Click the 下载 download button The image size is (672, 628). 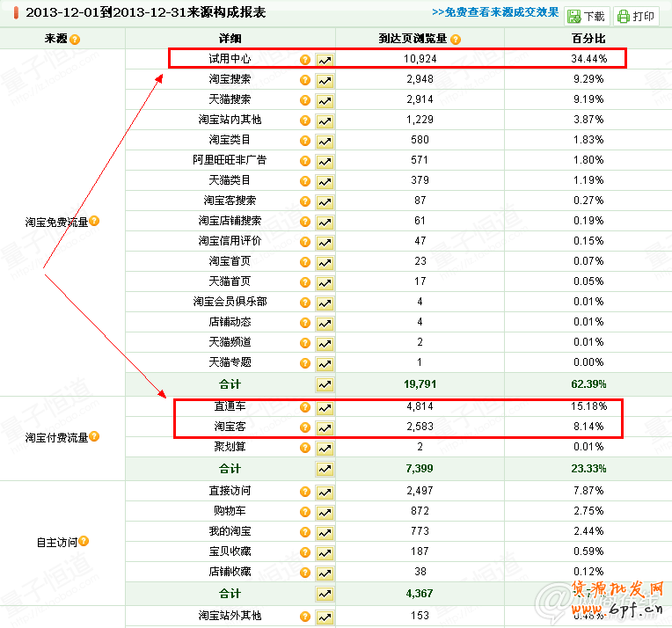[x=587, y=17]
